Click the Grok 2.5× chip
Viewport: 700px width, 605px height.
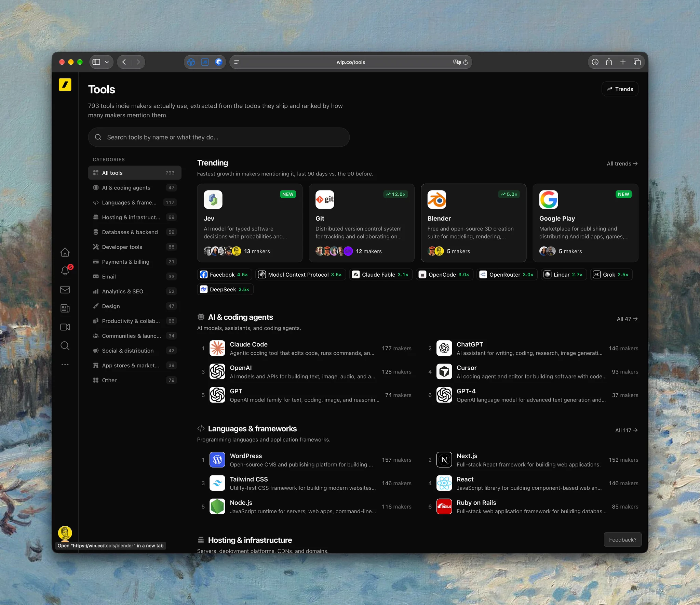coord(611,275)
